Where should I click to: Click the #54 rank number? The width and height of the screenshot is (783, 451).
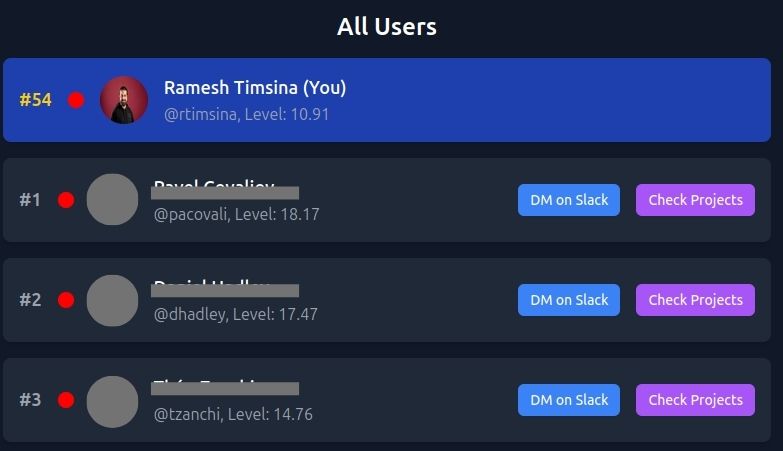click(35, 100)
